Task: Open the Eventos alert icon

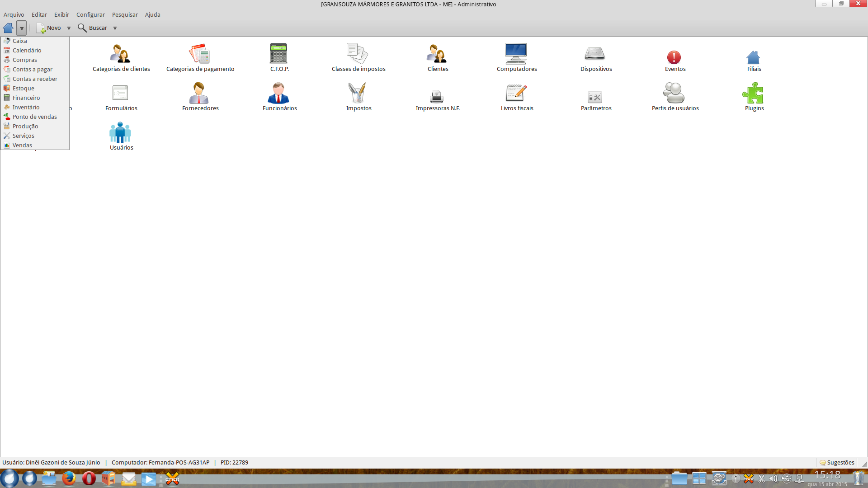Action: (674, 57)
